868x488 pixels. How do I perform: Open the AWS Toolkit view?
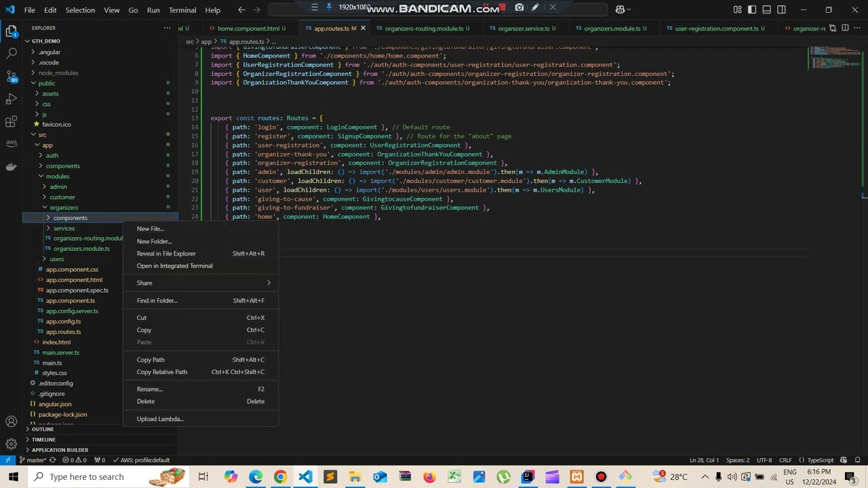pyautogui.click(x=11, y=144)
